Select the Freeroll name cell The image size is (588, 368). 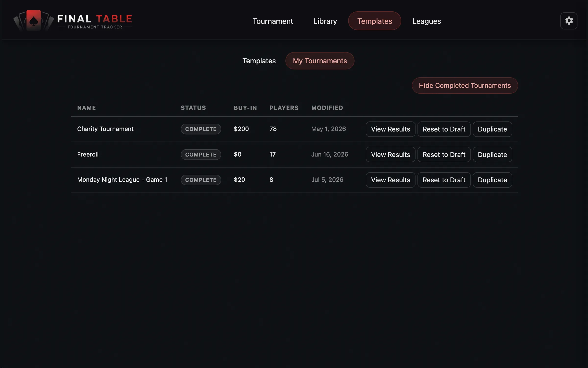[x=88, y=154]
